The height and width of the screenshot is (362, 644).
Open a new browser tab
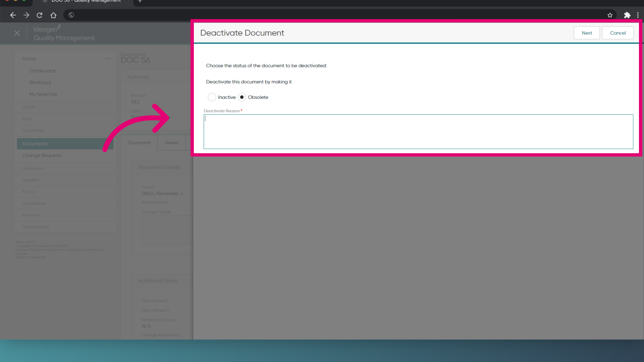pyautogui.click(x=140, y=1)
